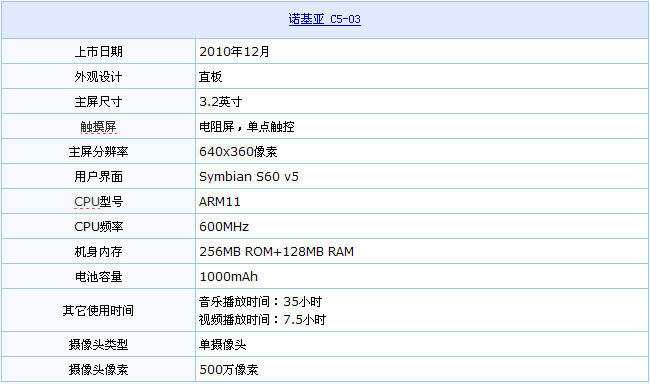Select the 上市日期 row label
This screenshot has height=384, width=650.
tap(98, 51)
